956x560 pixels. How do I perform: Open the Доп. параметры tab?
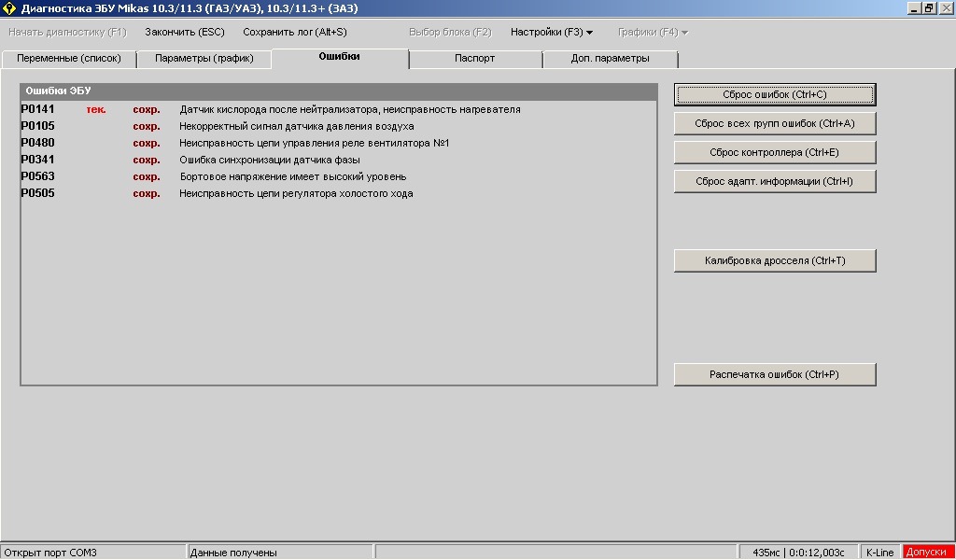[611, 59]
